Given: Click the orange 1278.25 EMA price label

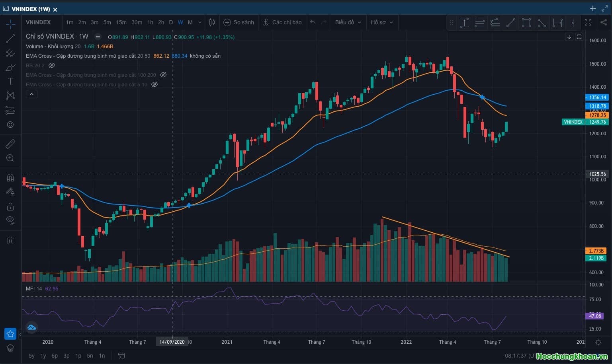Looking at the screenshot, I should (597, 115).
